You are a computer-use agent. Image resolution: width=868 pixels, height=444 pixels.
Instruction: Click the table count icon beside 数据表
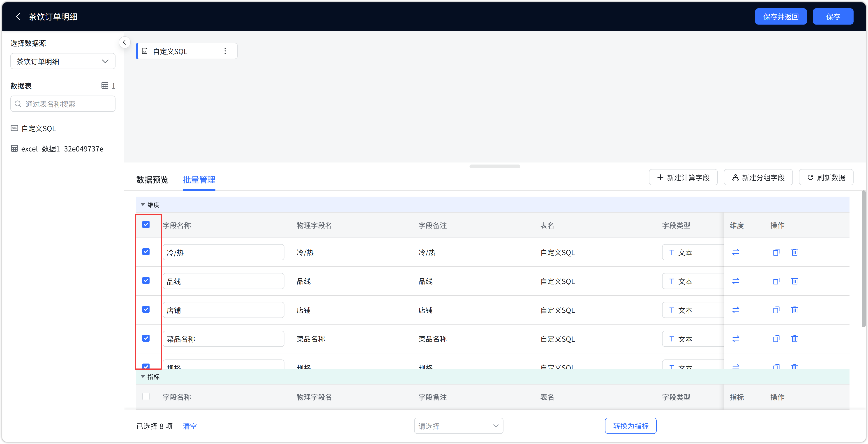[105, 85]
